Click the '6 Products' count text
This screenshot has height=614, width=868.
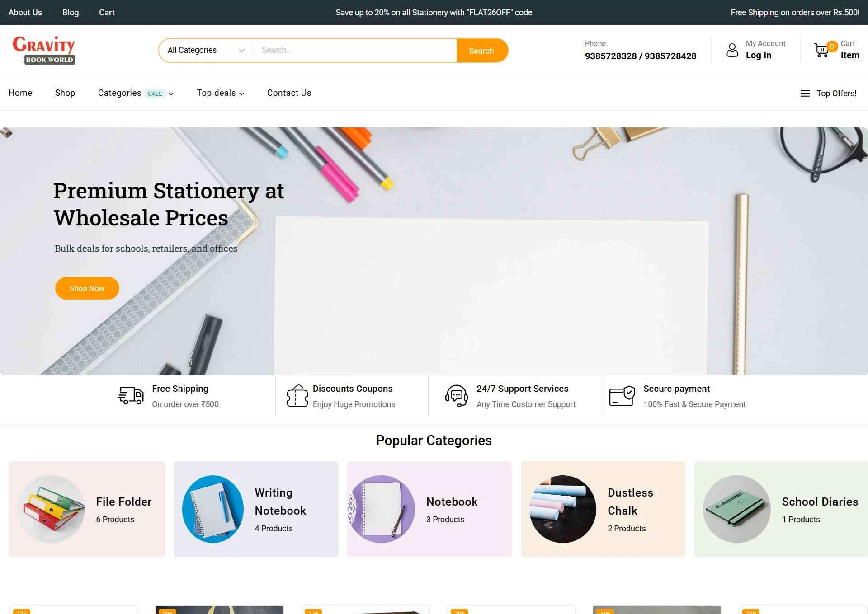(x=115, y=520)
